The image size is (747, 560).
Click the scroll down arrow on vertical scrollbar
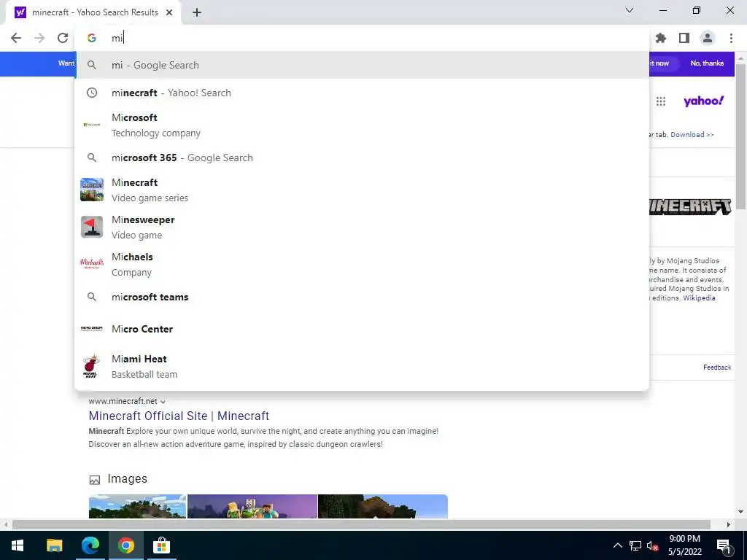[x=740, y=512]
